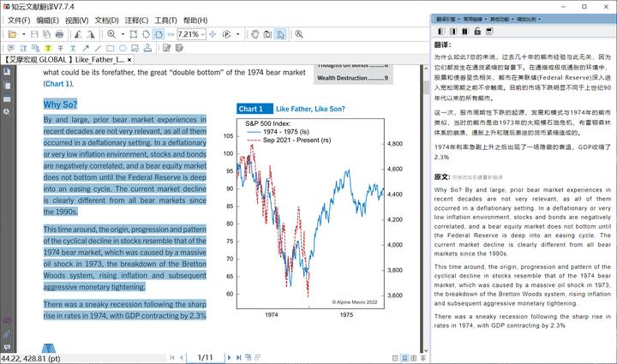Toggle the split two-panel layout icon
This screenshot has height=364, width=617.
[x=465, y=32]
